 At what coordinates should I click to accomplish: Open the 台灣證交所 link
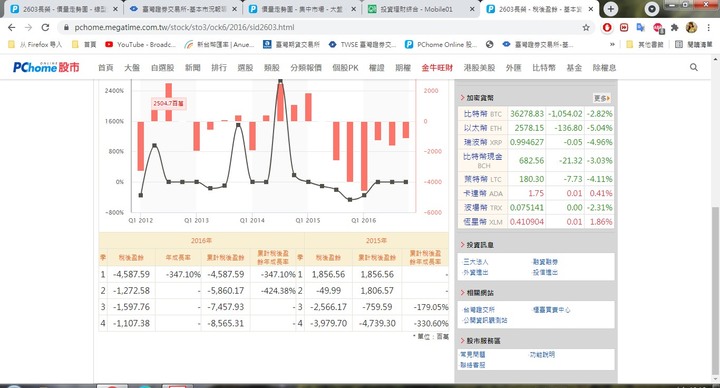(x=479, y=310)
